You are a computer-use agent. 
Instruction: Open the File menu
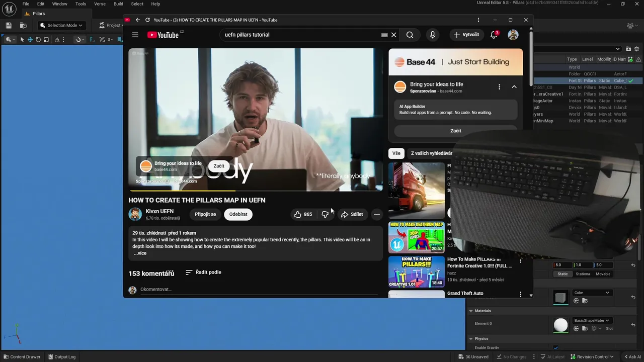pos(26,4)
